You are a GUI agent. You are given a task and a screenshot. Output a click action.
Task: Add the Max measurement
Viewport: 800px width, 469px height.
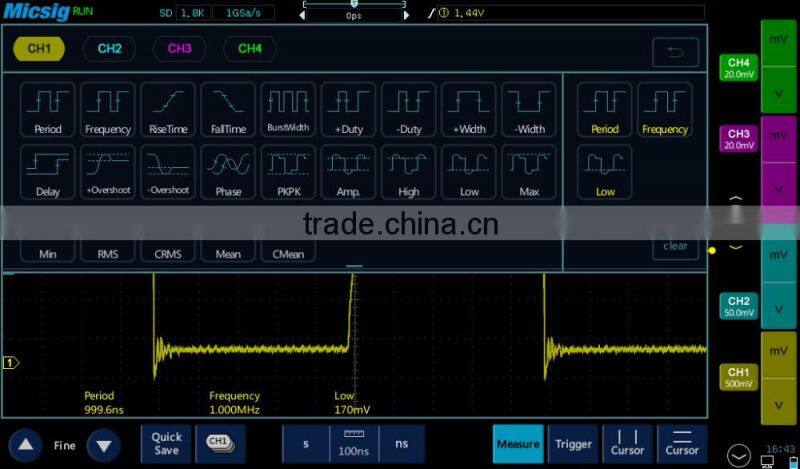(x=529, y=172)
